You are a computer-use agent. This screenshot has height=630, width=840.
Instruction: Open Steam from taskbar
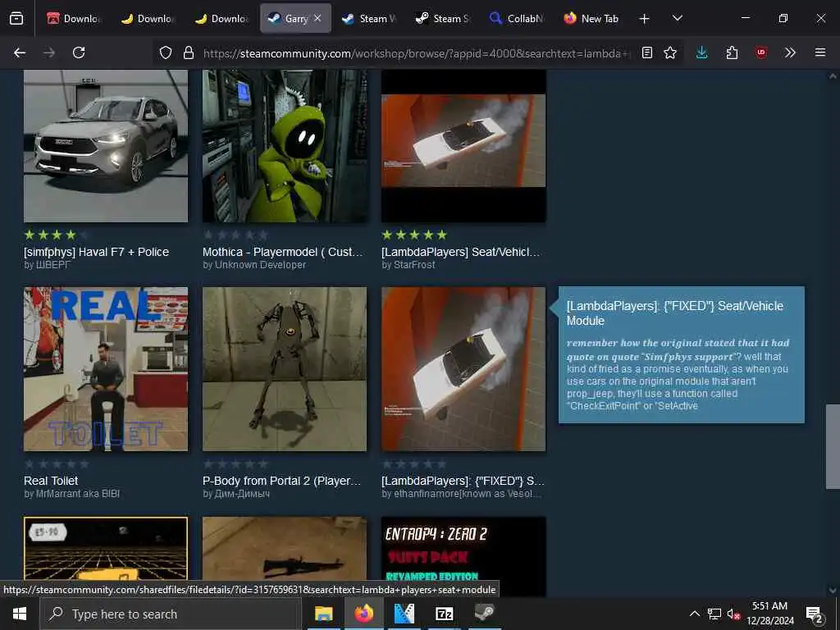click(484, 614)
